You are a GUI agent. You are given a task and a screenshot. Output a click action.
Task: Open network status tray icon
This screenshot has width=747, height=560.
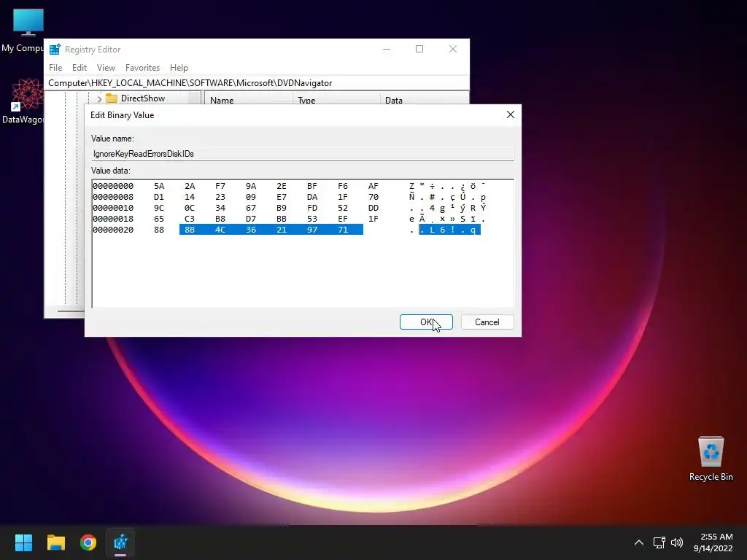coord(659,542)
